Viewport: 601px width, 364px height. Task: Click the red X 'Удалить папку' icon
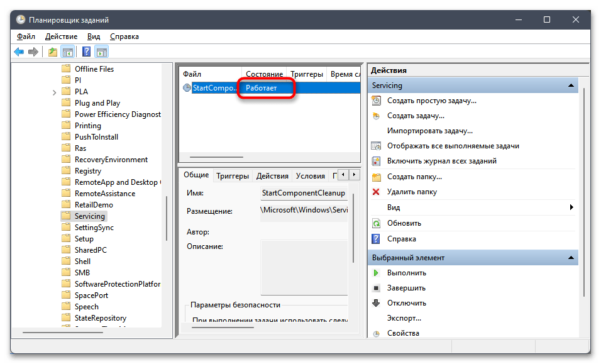[x=376, y=192]
